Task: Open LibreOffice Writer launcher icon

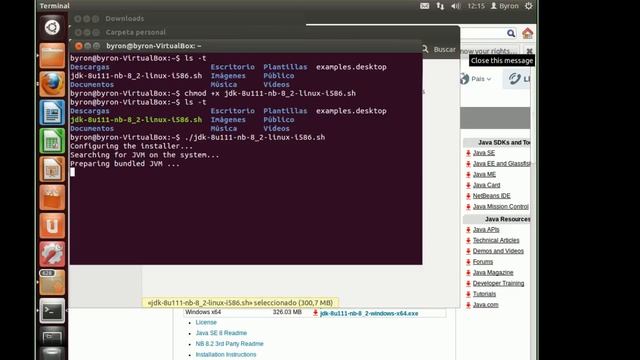Action: pos(52,112)
